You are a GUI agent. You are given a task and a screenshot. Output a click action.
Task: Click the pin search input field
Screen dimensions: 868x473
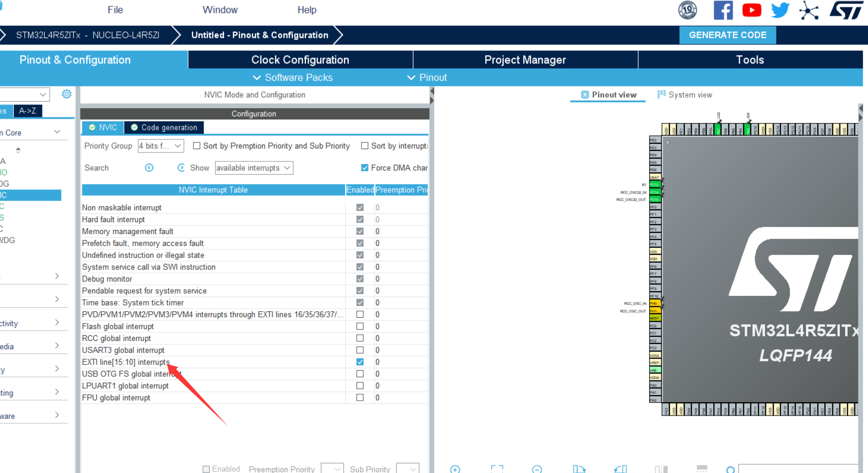[798, 469]
